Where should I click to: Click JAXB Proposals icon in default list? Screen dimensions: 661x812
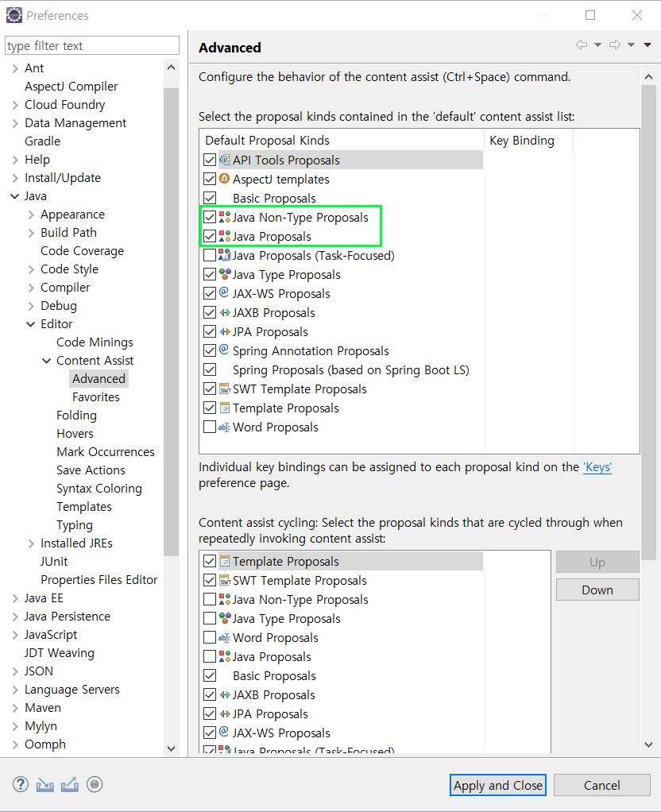(x=225, y=313)
